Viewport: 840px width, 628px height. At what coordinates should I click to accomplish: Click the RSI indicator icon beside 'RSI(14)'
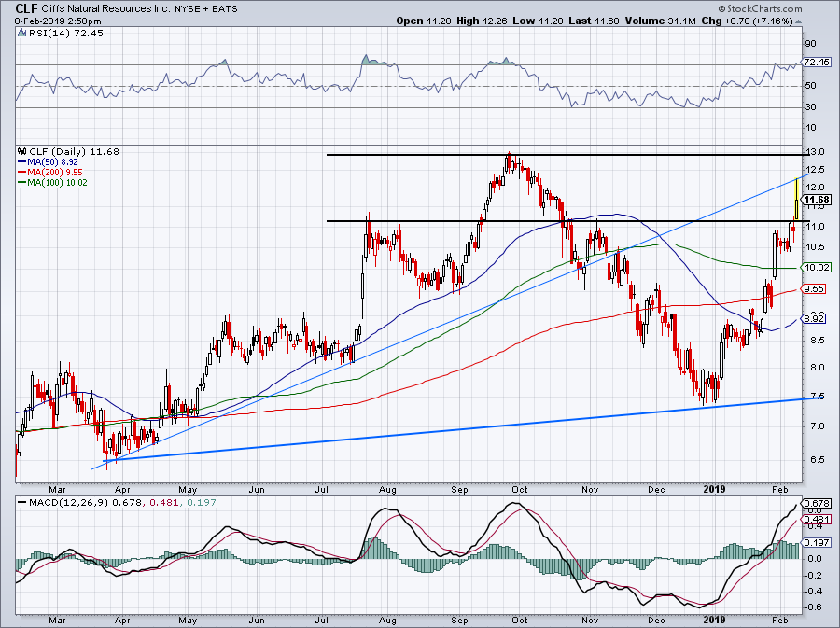click(21, 34)
